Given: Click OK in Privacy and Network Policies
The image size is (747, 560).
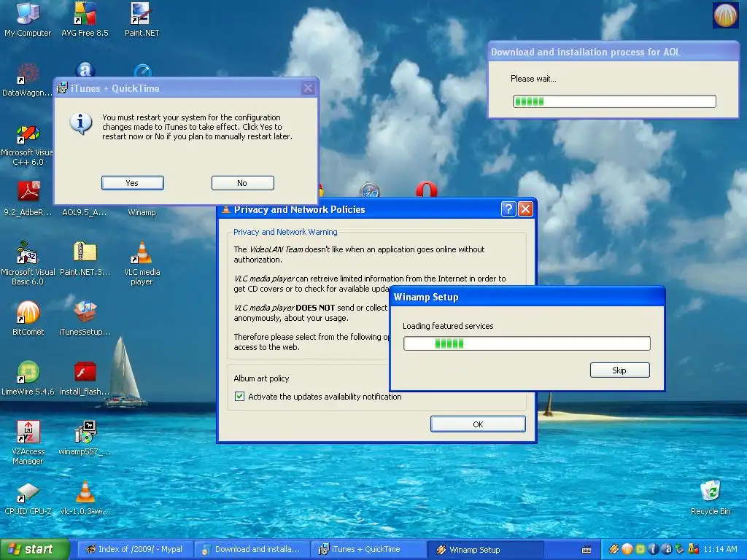Looking at the screenshot, I should (478, 424).
